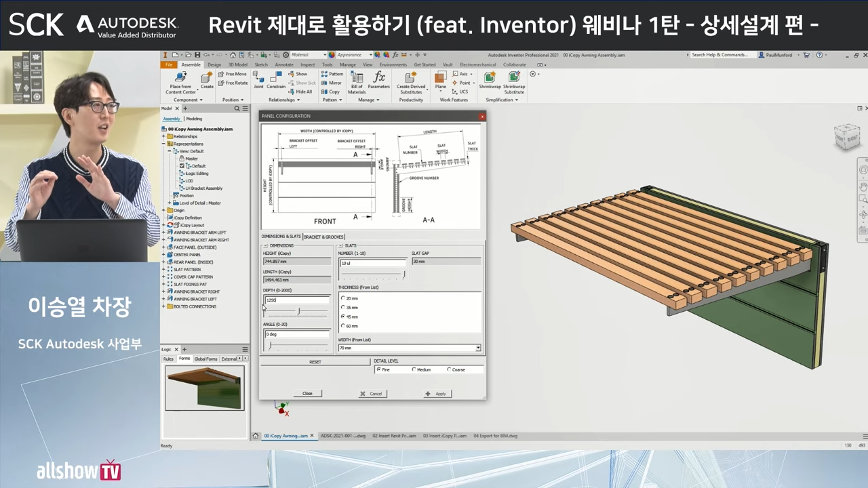The image size is (868, 488).
Task: Expand the BOLTED CONNECTIONS tree node
Action: [x=163, y=306]
